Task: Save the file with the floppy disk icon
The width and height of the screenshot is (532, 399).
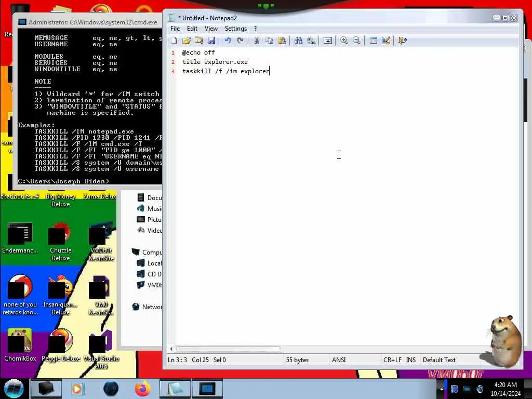Action: [x=211, y=41]
